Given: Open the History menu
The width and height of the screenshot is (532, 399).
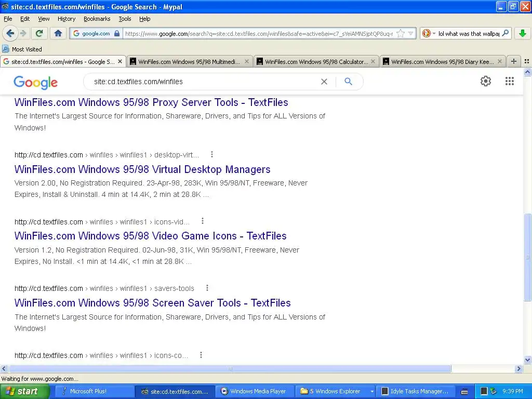Looking at the screenshot, I should (66, 19).
